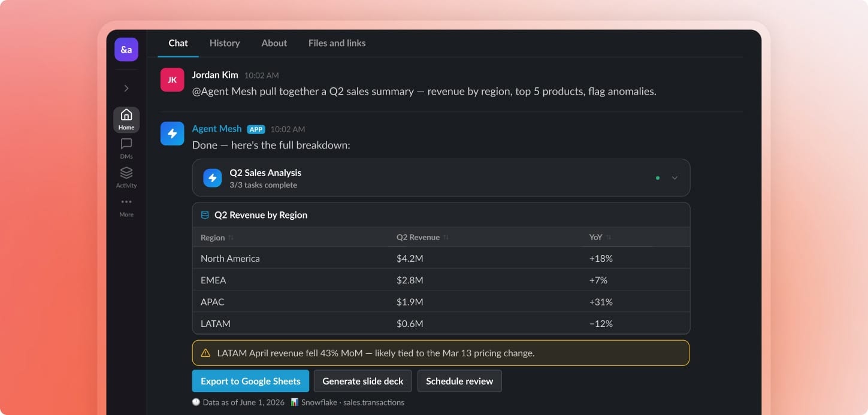Click the LATAM April revenue anomaly text

click(x=376, y=353)
